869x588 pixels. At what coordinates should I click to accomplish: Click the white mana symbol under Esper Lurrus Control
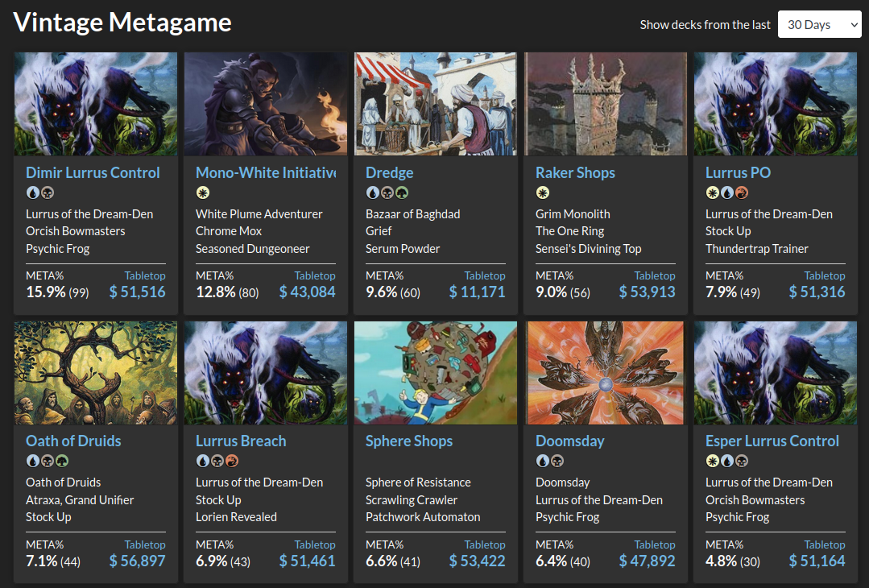(712, 462)
